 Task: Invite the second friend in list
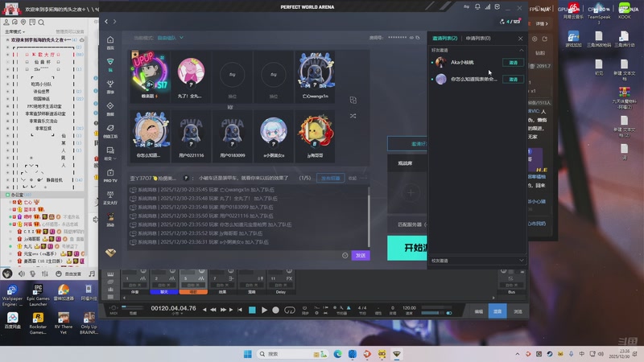(513, 79)
